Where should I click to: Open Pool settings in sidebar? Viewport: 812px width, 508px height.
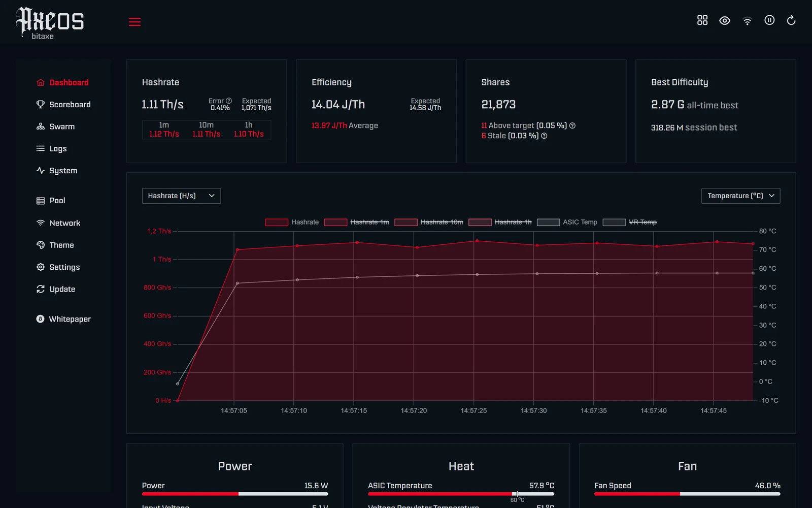(x=51, y=201)
